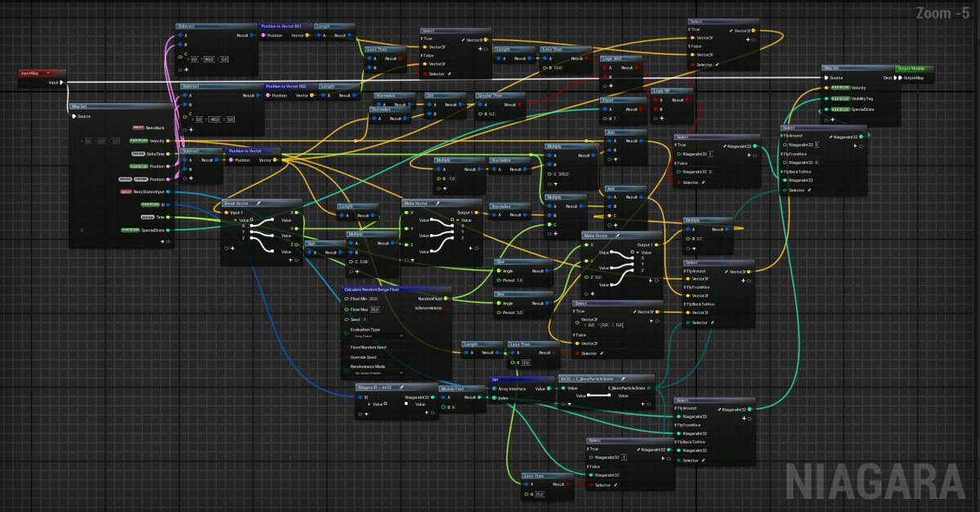Click the Float Max value field

pos(374,309)
